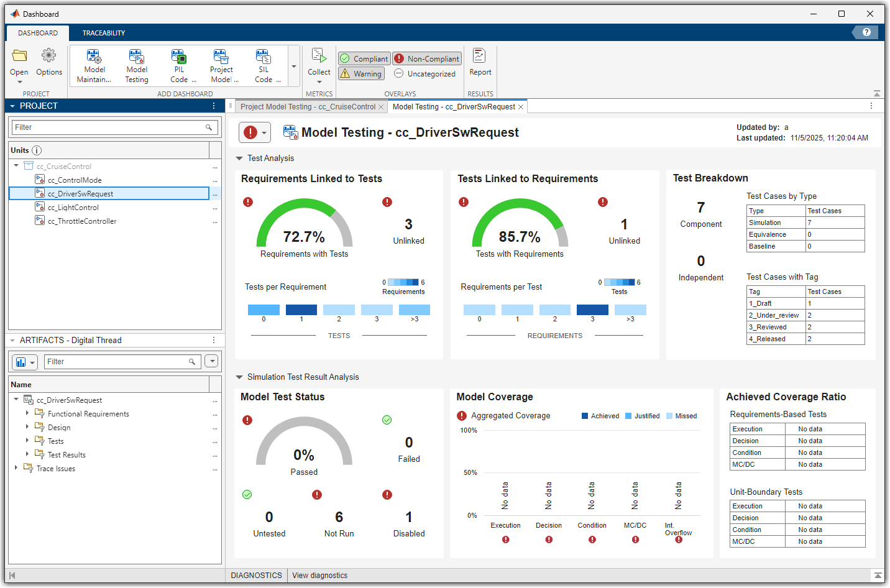The image size is (890, 588).
Task: Expand the Trace Issues tree node
Action: coord(16,468)
